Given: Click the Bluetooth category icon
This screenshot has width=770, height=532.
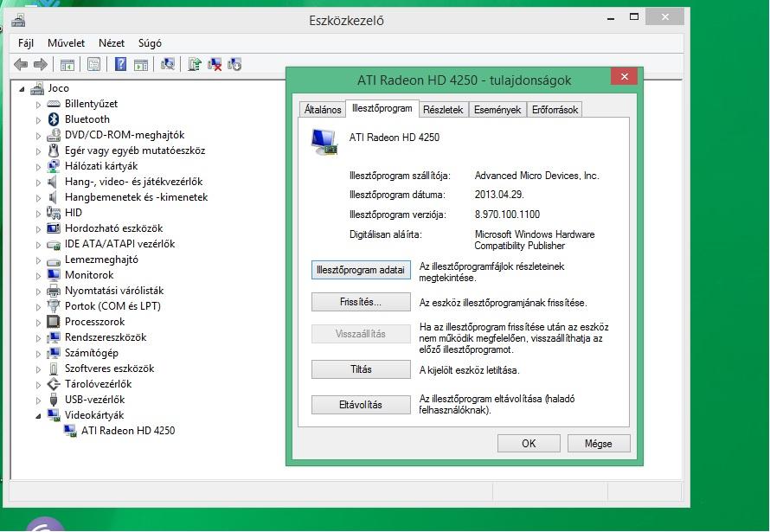Looking at the screenshot, I should click(54, 119).
